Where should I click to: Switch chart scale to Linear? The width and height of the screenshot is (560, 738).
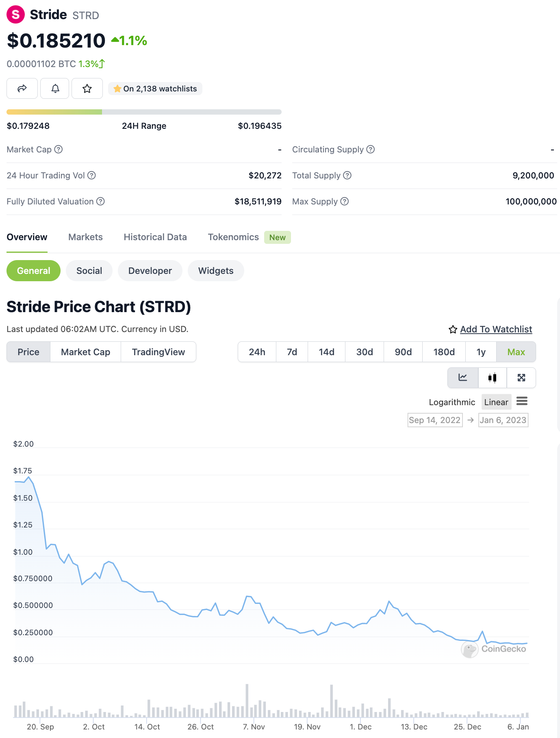click(496, 402)
